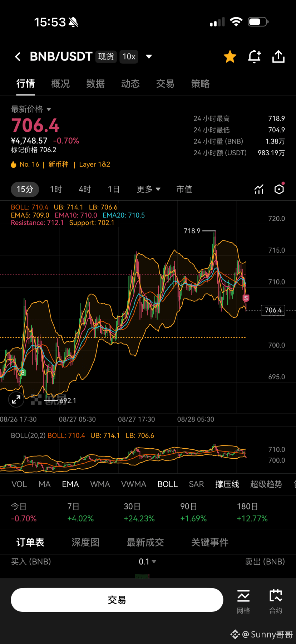The image size is (296, 644).
Task: Tap the Layer 1&2 category link
Action: [x=95, y=165]
